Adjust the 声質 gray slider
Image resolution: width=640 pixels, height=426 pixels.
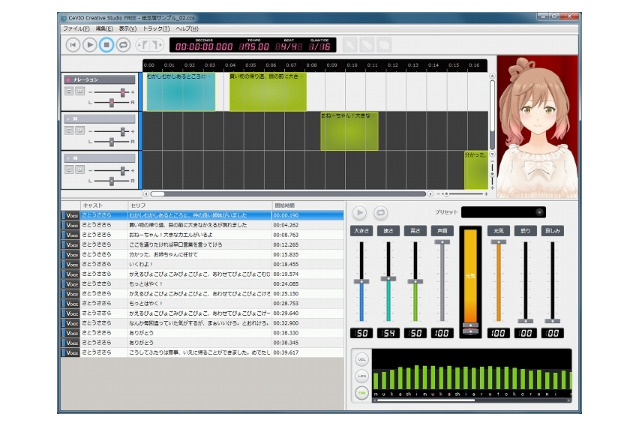[x=442, y=242]
